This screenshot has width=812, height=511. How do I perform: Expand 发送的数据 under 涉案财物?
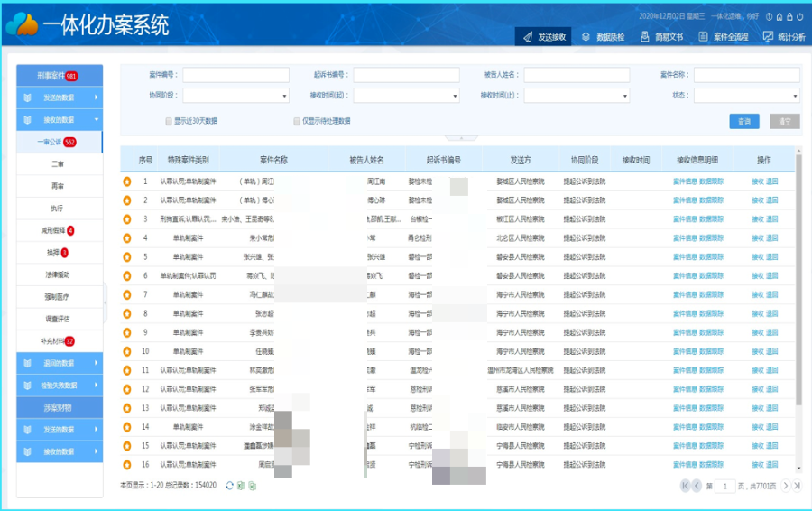(60, 430)
